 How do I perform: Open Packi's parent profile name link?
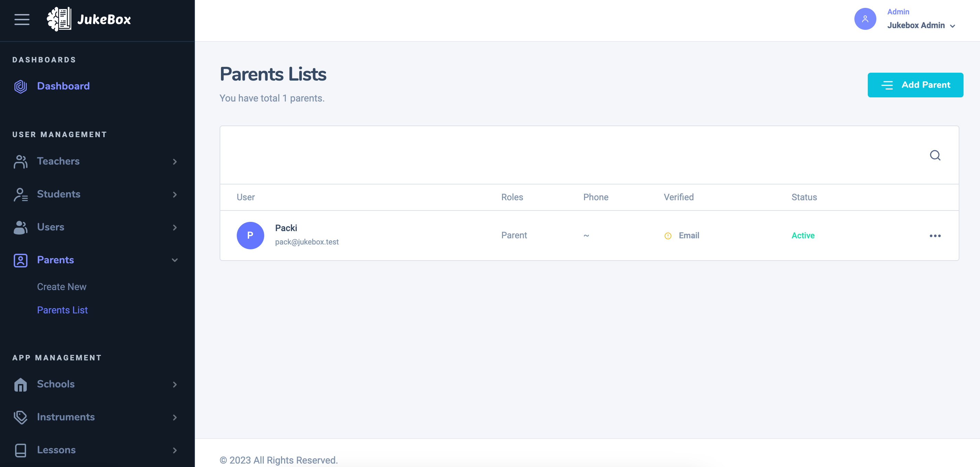(286, 228)
